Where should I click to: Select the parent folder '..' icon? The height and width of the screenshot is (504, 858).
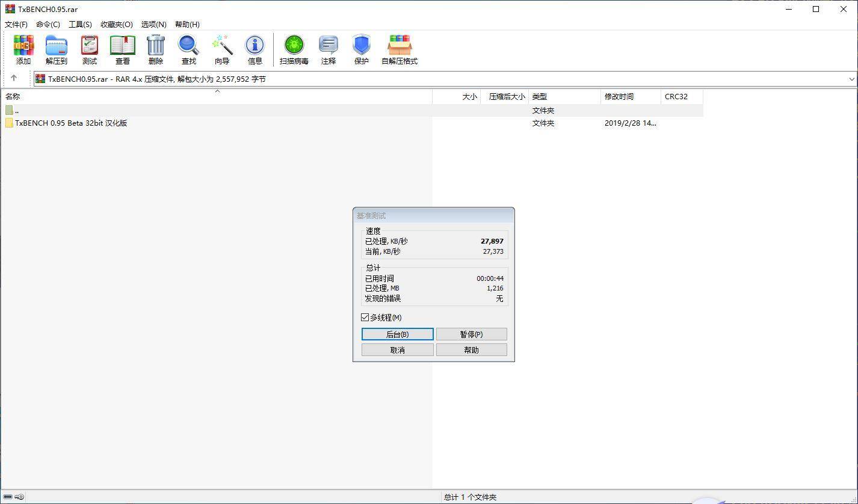coord(9,110)
